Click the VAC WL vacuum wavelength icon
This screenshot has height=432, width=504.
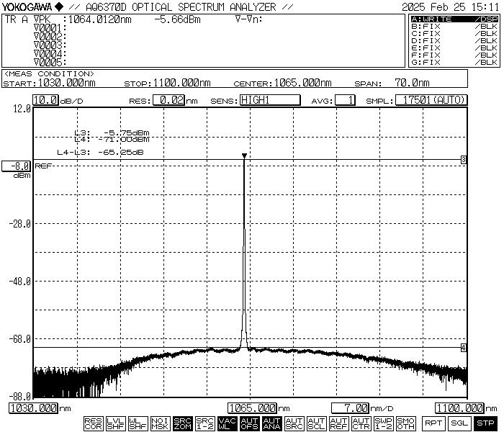(228, 423)
